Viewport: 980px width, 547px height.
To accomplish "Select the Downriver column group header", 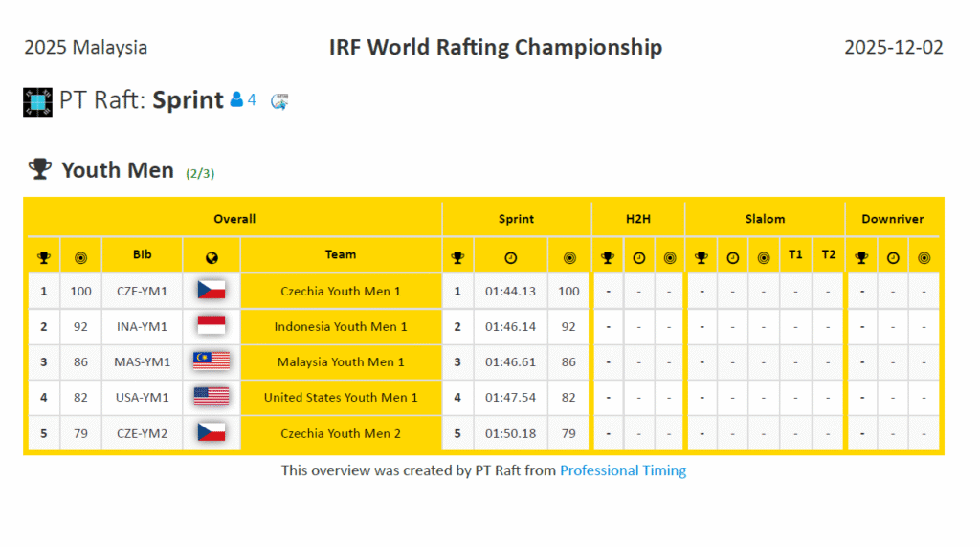I will tap(892, 219).
